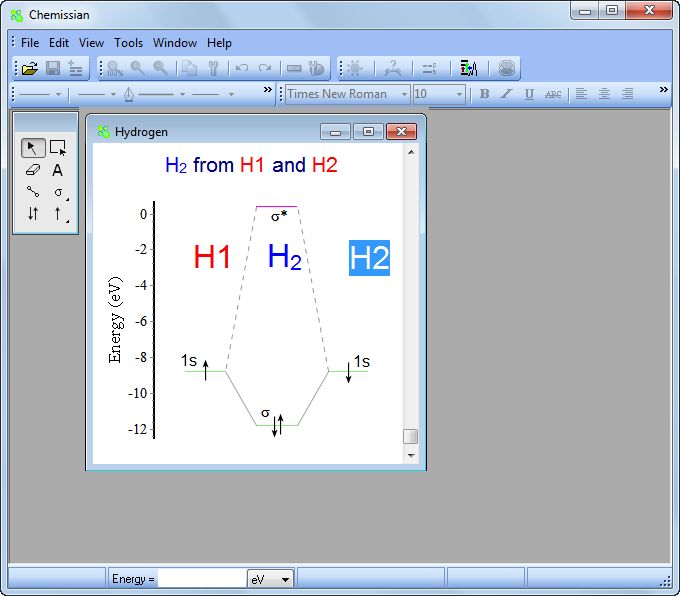680x596 pixels.
Task: Click the Hydrogen window scrollbar thumb
Action: (410, 436)
